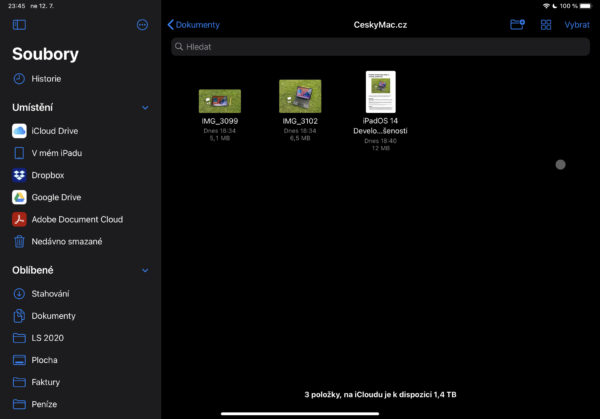
Task: Open the more options ellipsis menu
Action: coord(142,24)
